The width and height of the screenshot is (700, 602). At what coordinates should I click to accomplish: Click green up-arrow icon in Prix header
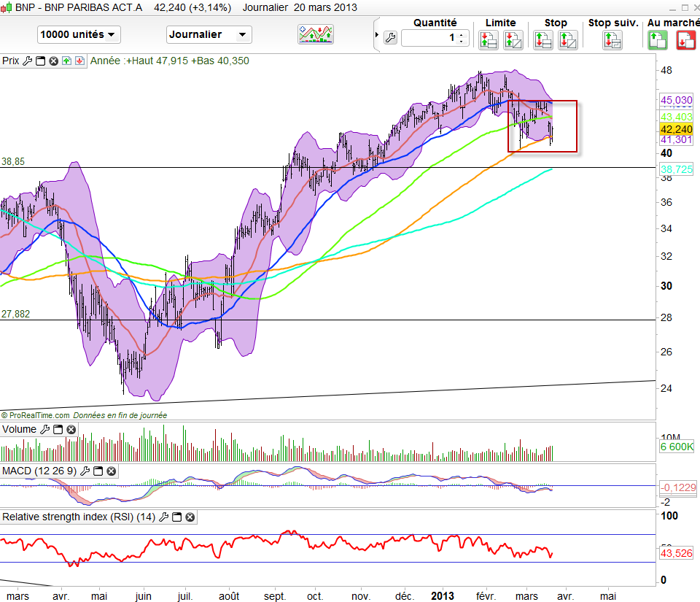point(66,61)
